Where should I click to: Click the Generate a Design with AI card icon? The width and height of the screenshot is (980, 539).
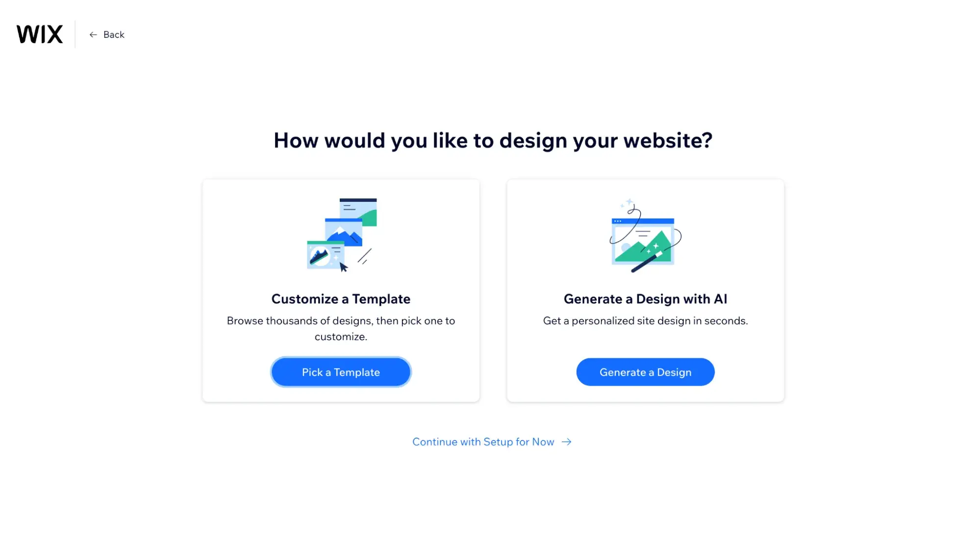coord(645,235)
